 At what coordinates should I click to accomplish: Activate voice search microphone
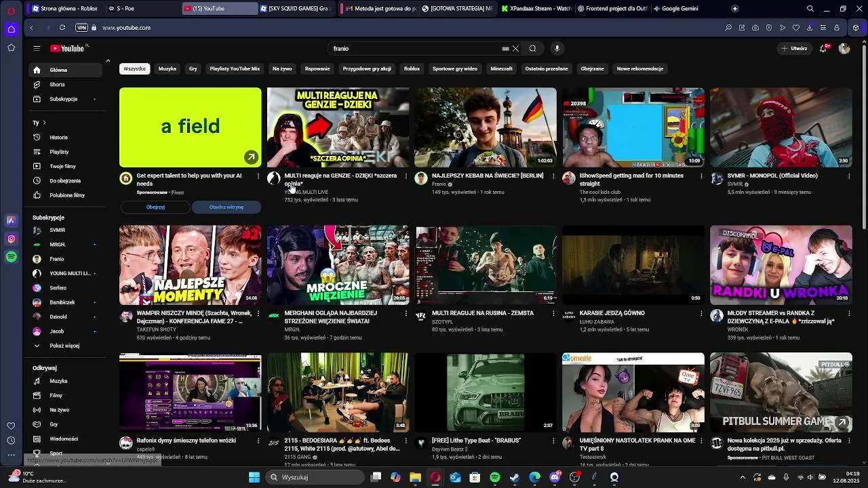pyautogui.click(x=557, y=49)
